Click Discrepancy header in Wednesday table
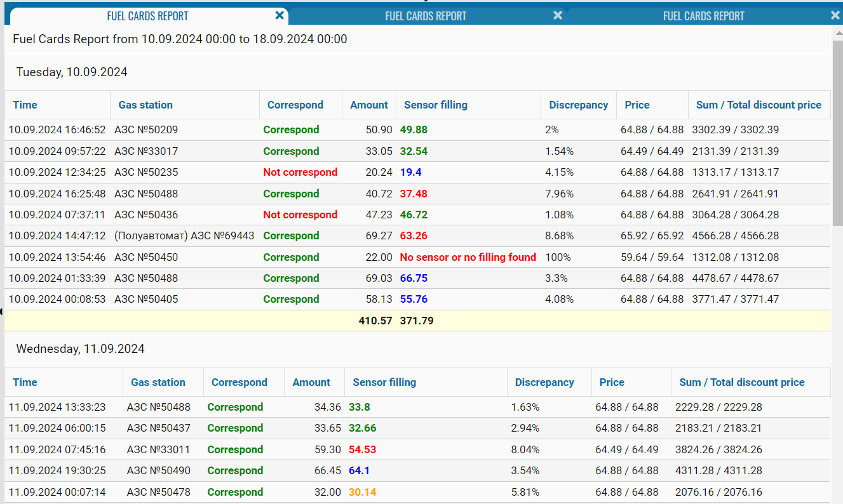The height and width of the screenshot is (504, 843). (x=544, y=382)
